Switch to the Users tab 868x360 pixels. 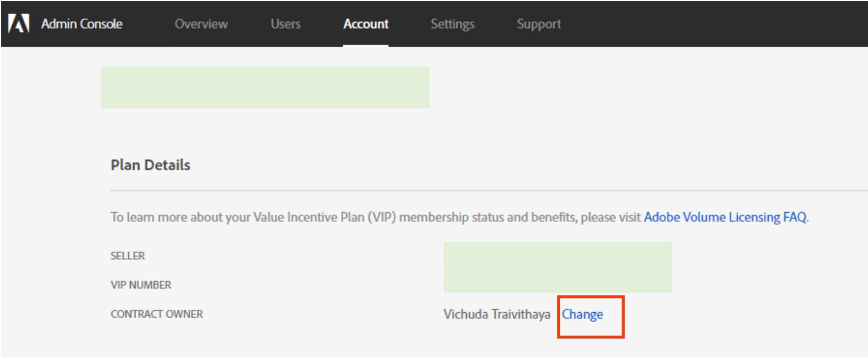pyautogui.click(x=286, y=24)
